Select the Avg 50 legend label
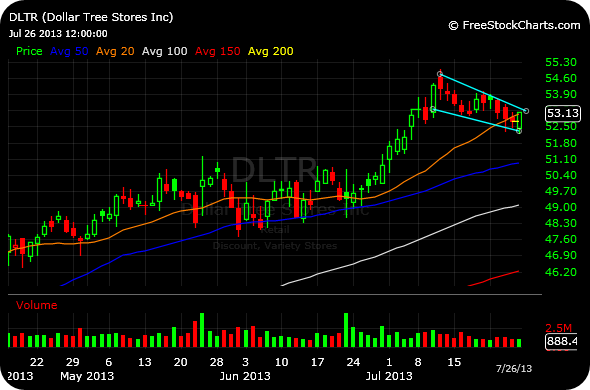590x390 pixels. coord(69,51)
